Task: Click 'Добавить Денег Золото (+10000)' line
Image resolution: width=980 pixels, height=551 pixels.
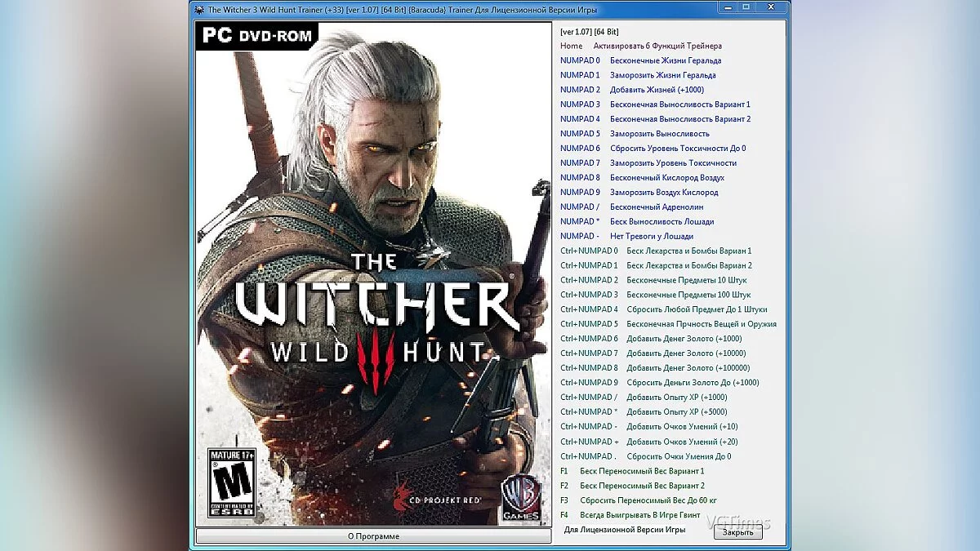Action: tap(686, 354)
